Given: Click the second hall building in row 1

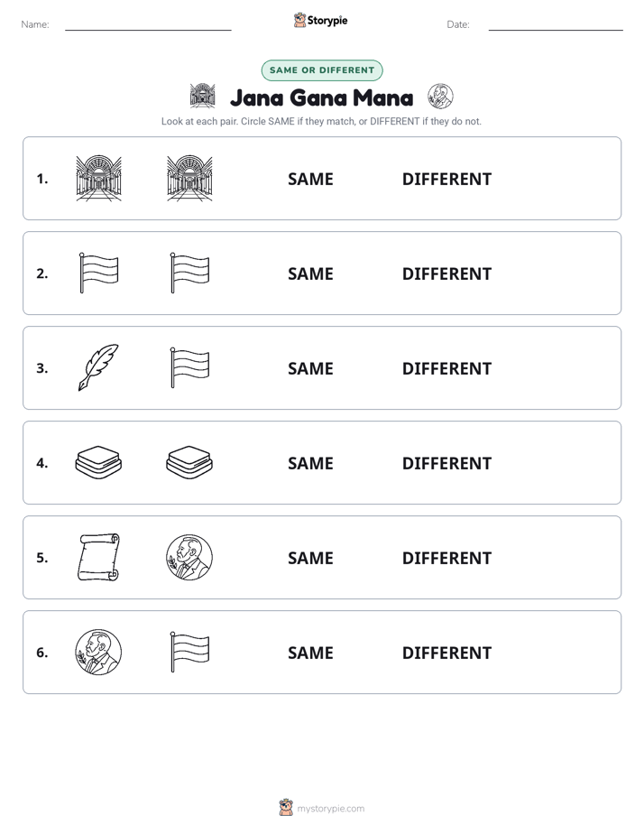Looking at the screenshot, I should coord(189,178).
